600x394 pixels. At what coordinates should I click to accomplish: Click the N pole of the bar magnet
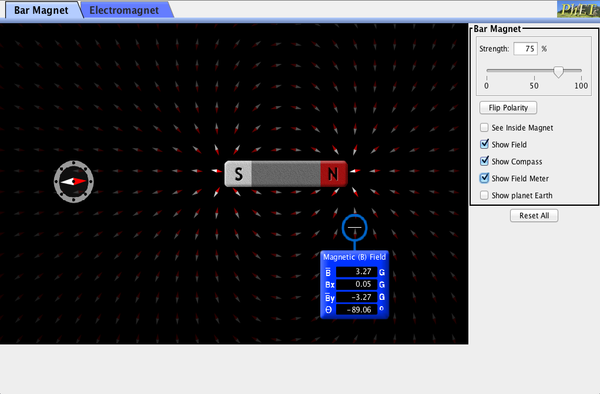pos(333,174)
